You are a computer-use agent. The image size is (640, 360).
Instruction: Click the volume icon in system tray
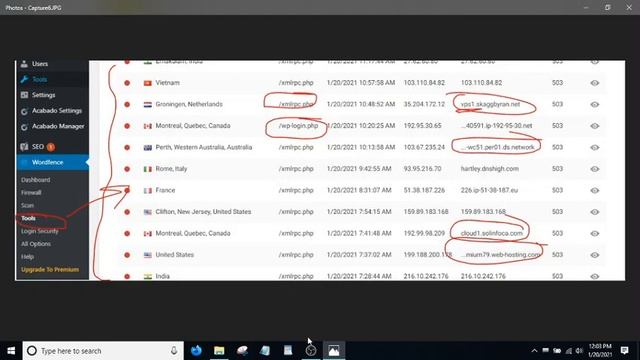579,351
